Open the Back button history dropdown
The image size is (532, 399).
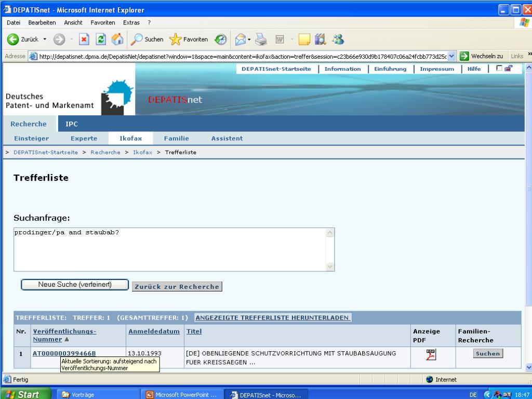tap(45, 39)
